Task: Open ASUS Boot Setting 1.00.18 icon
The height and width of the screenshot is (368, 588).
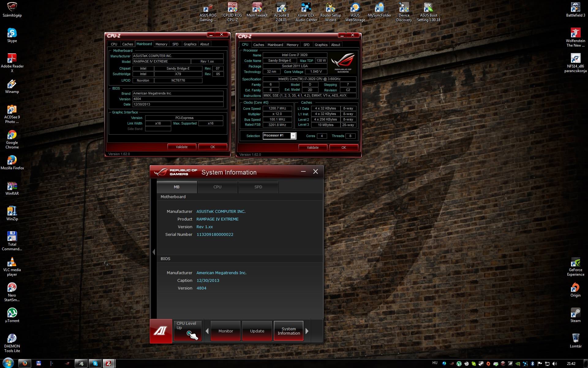Action: click(x=428, y=12)
